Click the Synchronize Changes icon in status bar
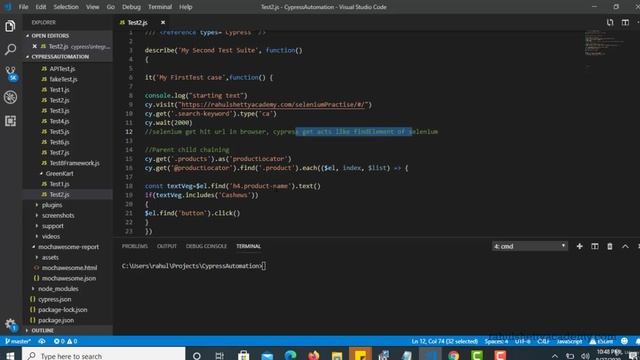This screenshot has width=640, height=360. click(x=42, y=341)
